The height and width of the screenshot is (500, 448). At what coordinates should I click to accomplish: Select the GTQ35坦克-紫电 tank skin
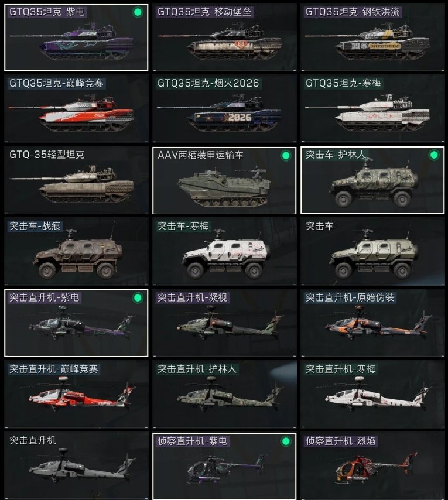(76, 37)
